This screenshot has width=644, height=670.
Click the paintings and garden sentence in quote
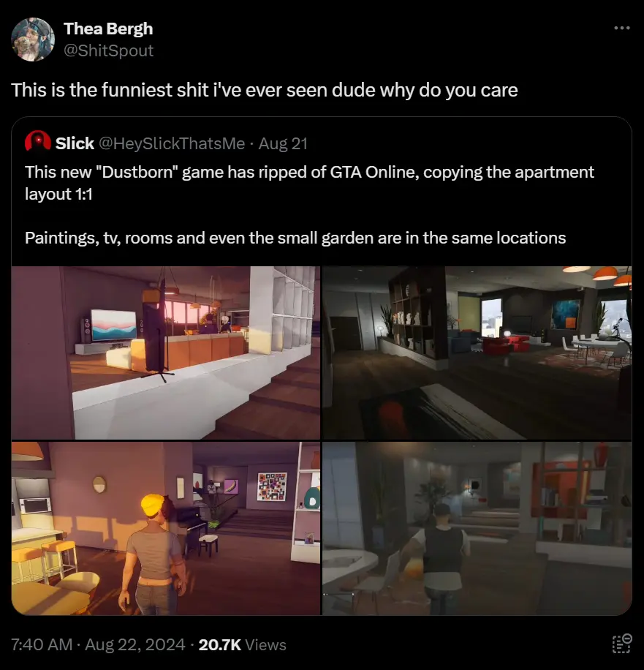(x=295, y=238)
